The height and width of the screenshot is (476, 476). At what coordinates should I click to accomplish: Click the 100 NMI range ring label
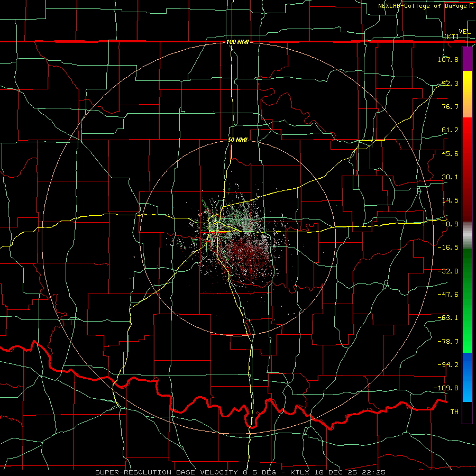coord(237,42)
